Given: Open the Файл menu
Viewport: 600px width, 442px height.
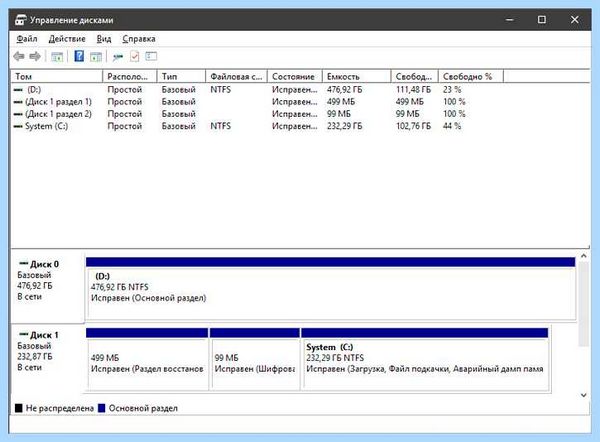Looking at the screenshot, I should tap(27, 39).
